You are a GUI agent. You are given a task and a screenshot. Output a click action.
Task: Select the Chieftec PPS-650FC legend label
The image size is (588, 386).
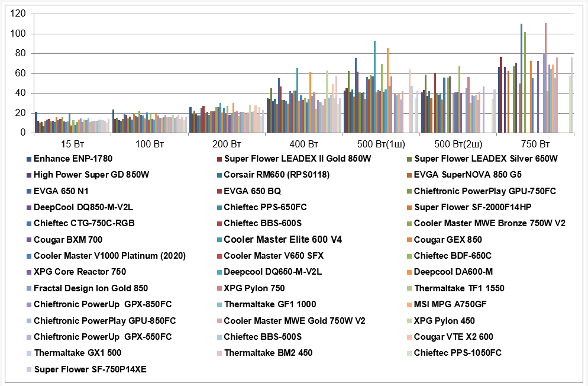tap(265, 207)
